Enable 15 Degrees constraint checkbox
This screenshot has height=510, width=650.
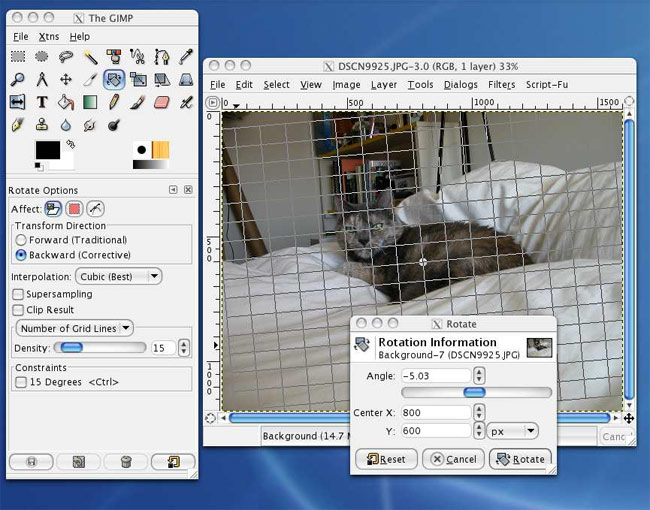point(20,382)
